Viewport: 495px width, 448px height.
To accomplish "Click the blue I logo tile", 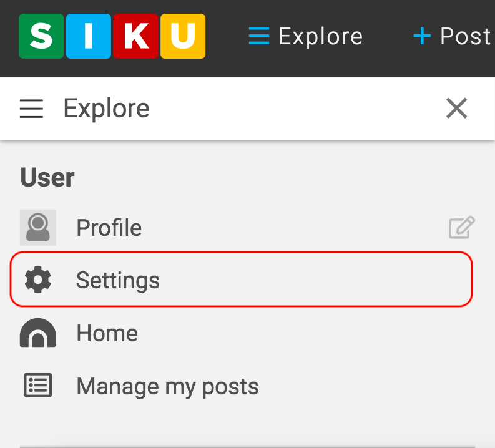I will [x=88, y=36].
